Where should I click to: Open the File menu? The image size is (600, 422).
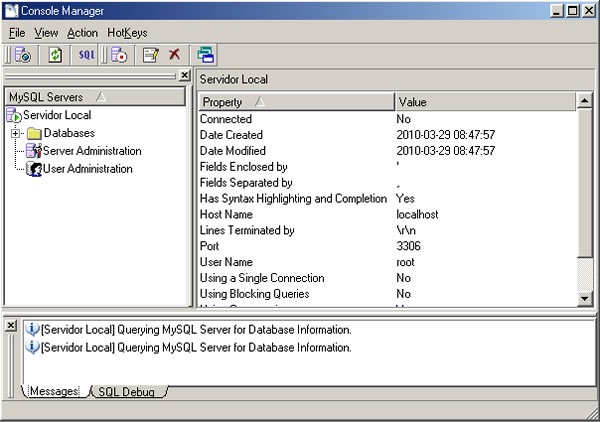(x=17, y=33)
